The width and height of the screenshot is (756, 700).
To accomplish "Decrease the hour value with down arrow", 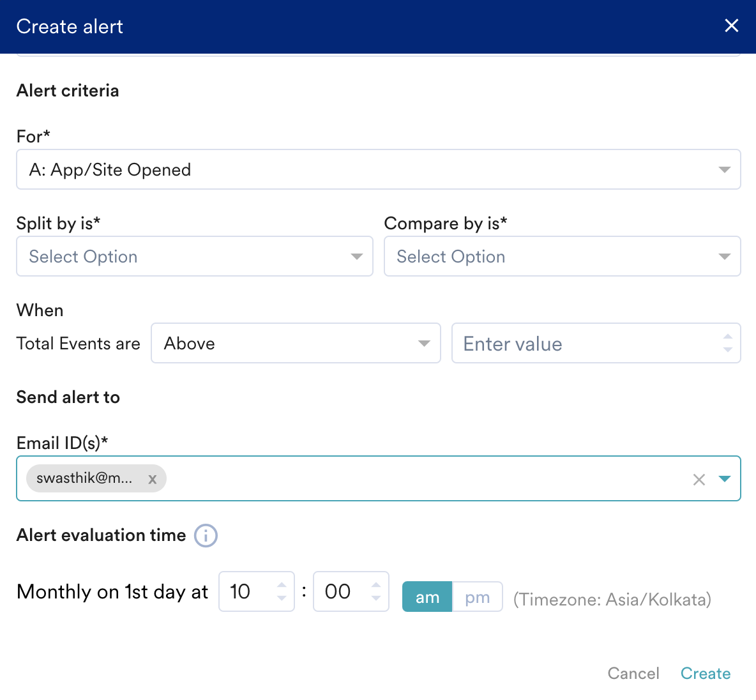I will coord(282,598).
